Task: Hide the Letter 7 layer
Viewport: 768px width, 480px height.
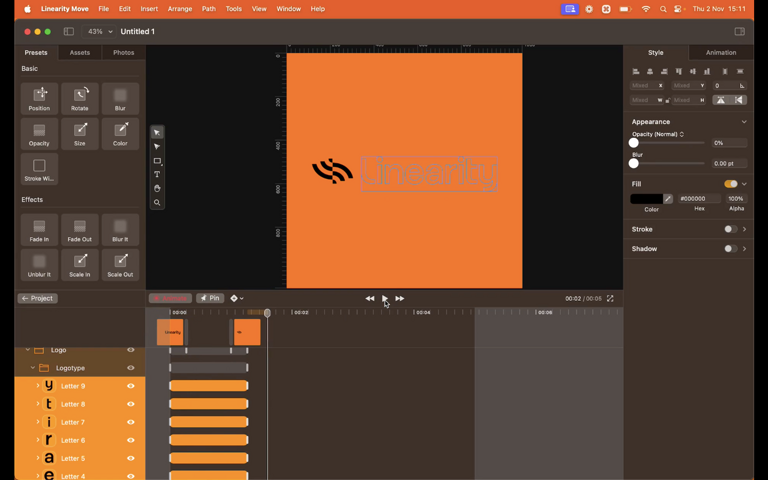Action: pyautogui.click(x=131, y=422)
